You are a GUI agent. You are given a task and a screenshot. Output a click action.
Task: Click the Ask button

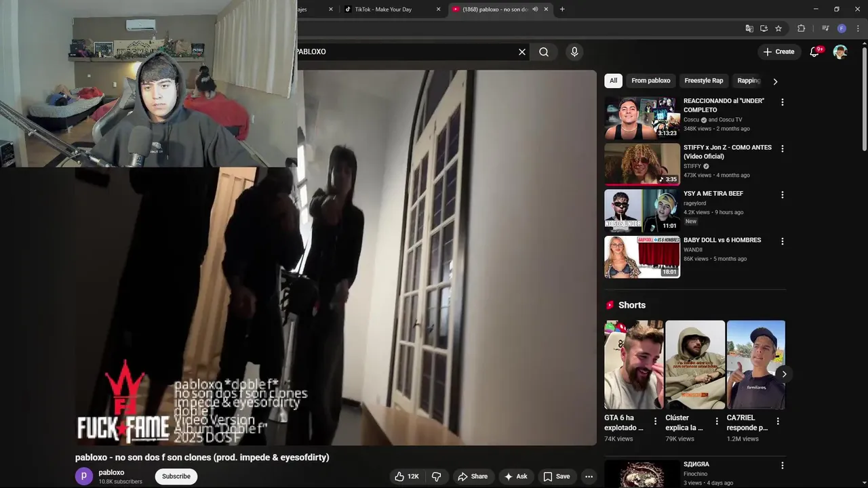tap(515, 476)
